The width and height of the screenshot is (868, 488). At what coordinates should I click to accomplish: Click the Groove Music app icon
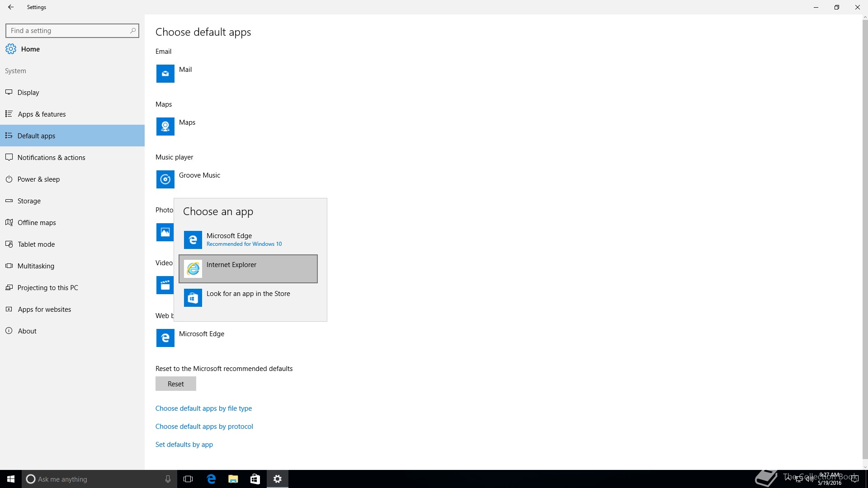[x=165, y=179]
